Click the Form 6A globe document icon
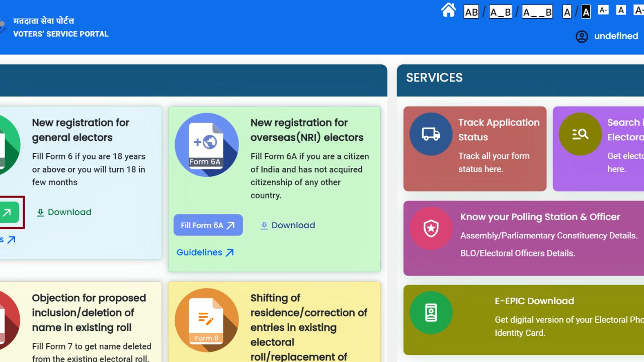Image resolution: width=644 pixels, height=362 pixels. (206, 145)
